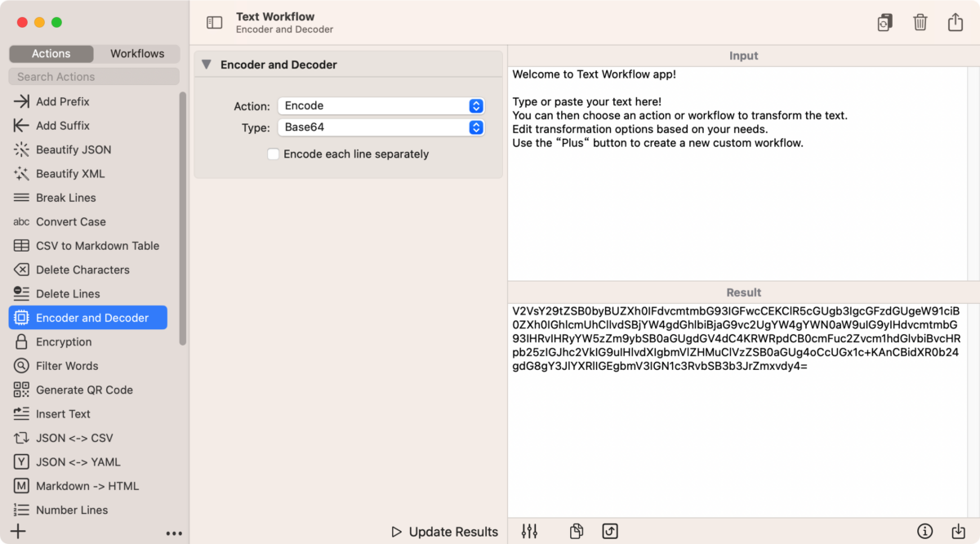Screen dimensions: 980x544
Task: Switch to the Actions tab
Action: coord(51,54)
